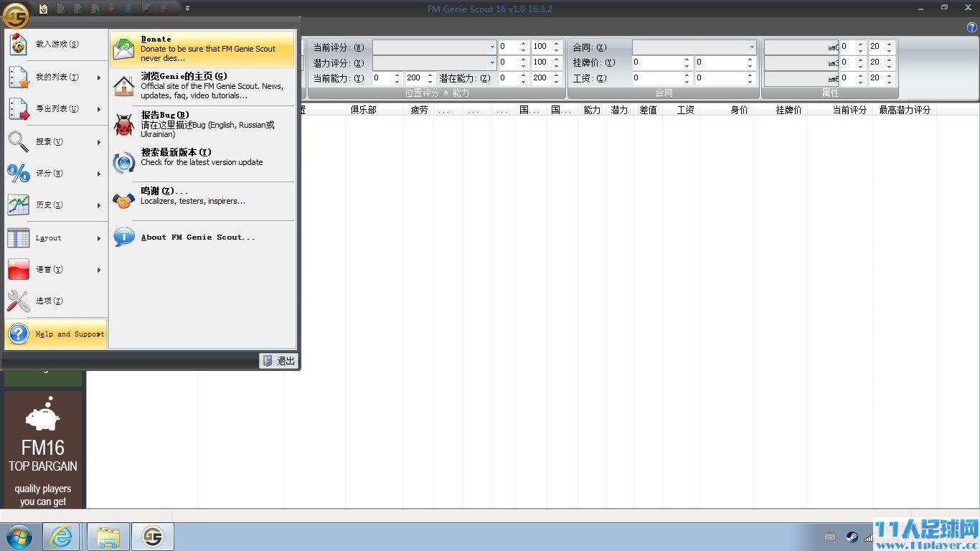
Task: Click the FM16 Top Bargain ad banner
Action: tap(43, 450)
